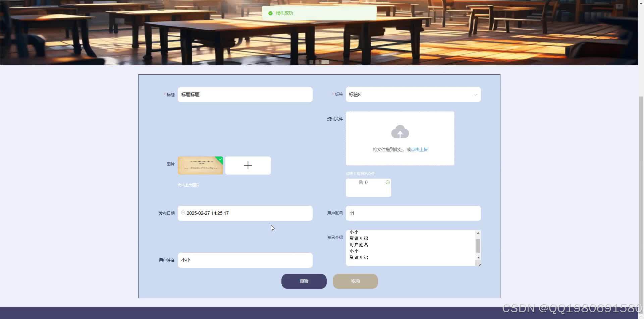Open the publish date picker showing 2025-02-27

pyautogui.click(x=245, y=213)
